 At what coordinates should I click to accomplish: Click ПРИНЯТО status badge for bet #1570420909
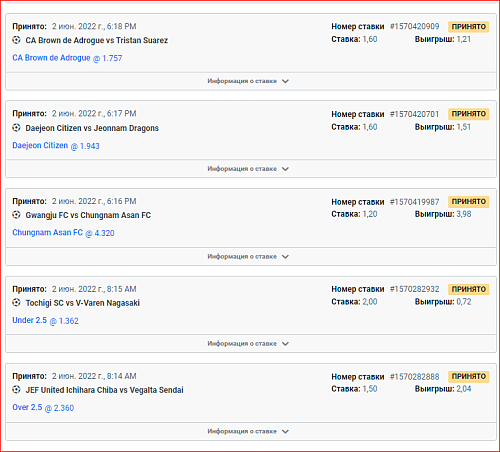(x=469, y=27)
